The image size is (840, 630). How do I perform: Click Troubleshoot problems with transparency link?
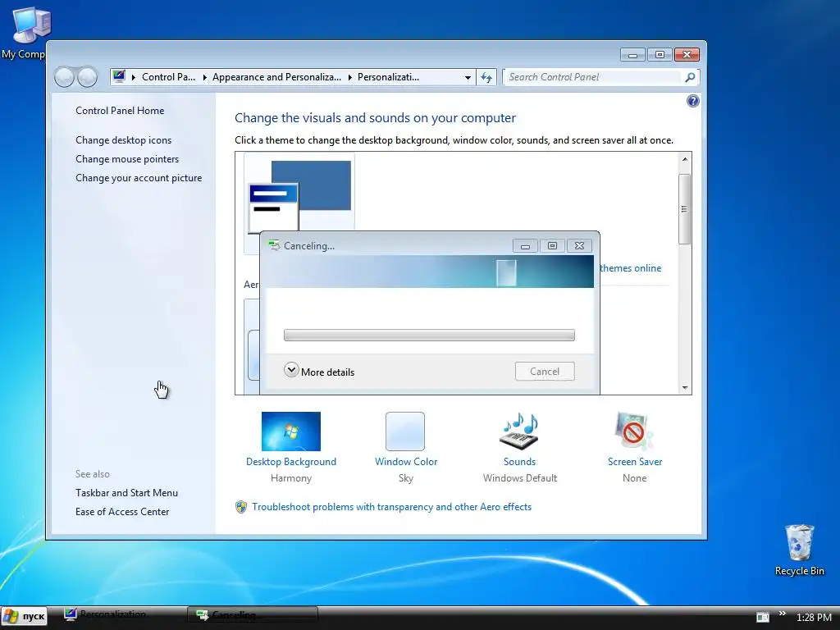[391, 507]
